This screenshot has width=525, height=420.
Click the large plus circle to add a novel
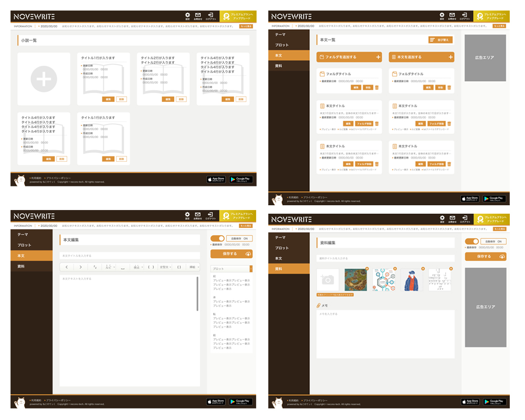(44, 79)
